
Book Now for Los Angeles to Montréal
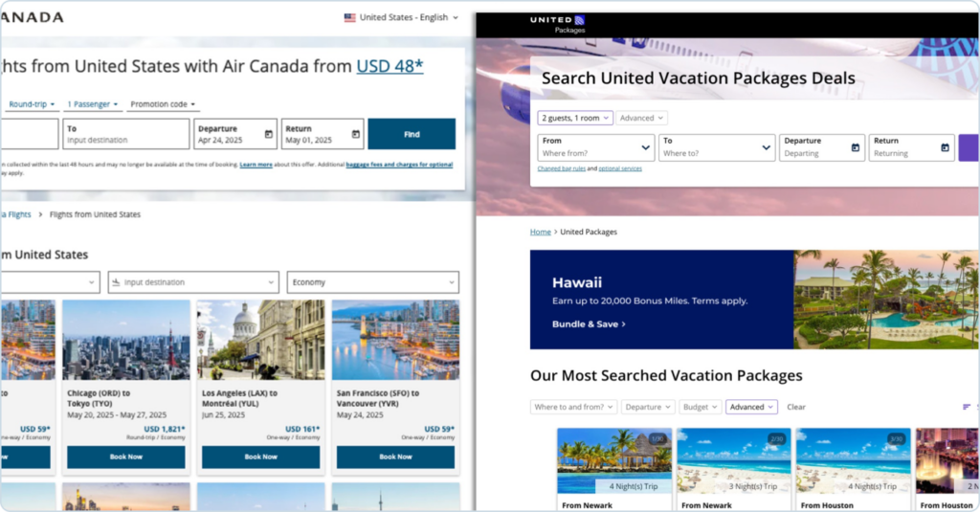click(260, 456)
